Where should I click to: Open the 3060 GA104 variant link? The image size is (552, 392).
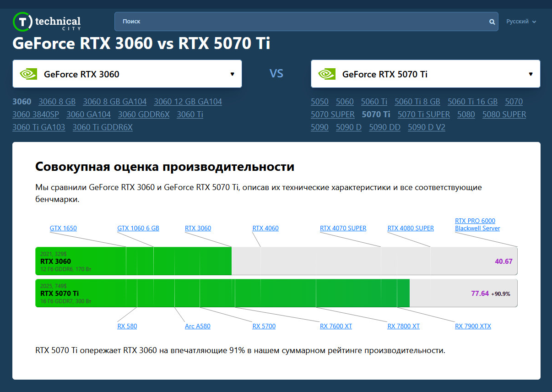(x=89, y=114)
